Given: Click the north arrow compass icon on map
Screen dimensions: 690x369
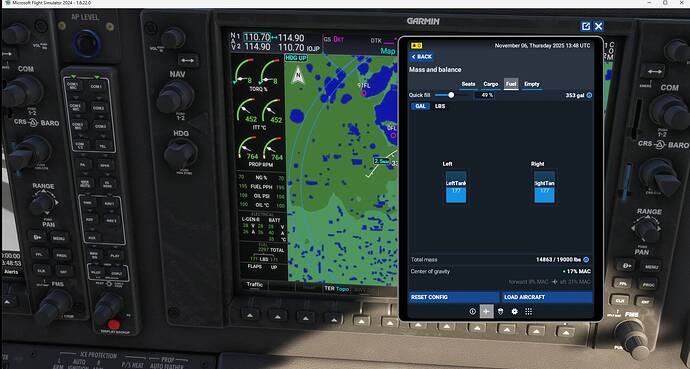Looking at the screenshot, I should pos(298,76).
